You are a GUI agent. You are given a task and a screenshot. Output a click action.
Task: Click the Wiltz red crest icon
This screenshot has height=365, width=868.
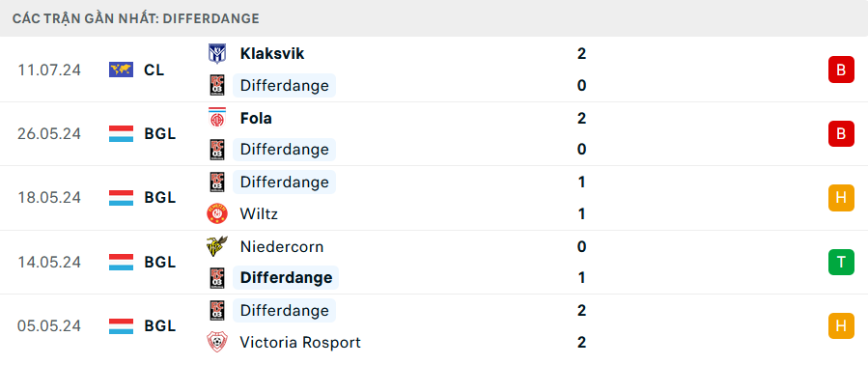tap(216, 213)
